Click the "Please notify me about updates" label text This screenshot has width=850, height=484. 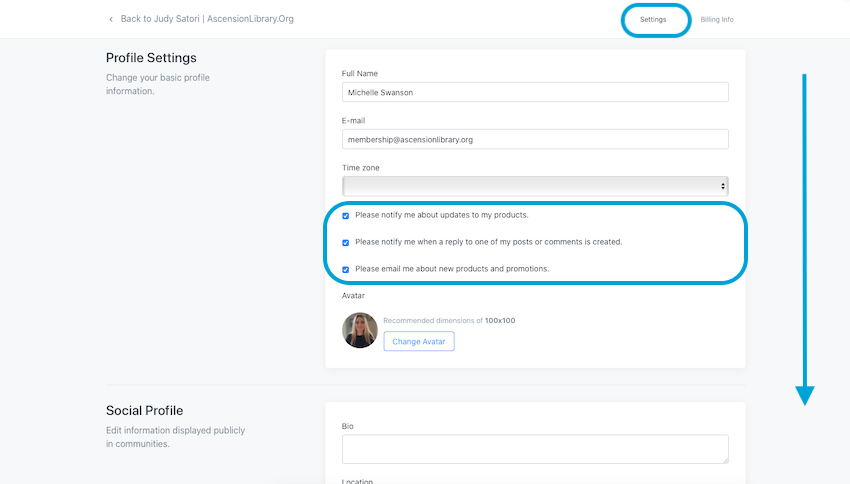441,215
